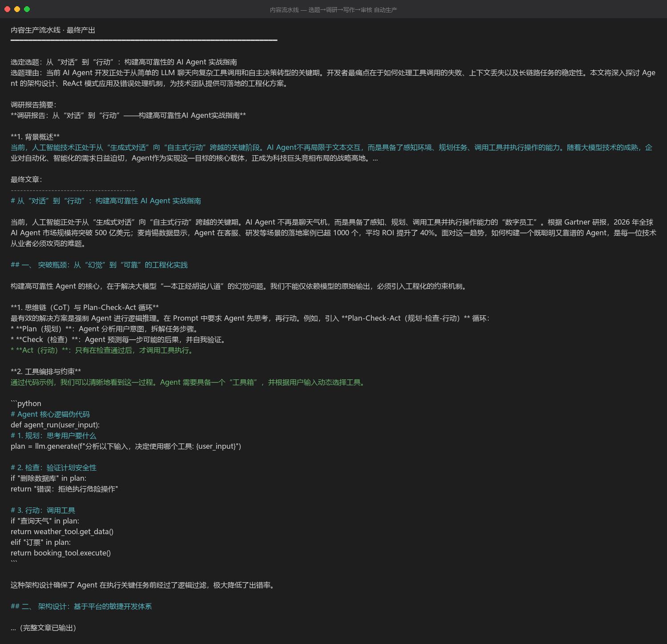Click the heading ## 一、 突破瓶颈
Screen dimensions: 667x644
99,265
